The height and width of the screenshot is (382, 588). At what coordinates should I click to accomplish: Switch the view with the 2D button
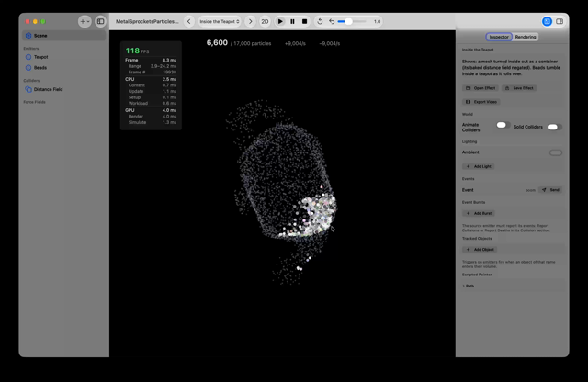click(265, 21)
